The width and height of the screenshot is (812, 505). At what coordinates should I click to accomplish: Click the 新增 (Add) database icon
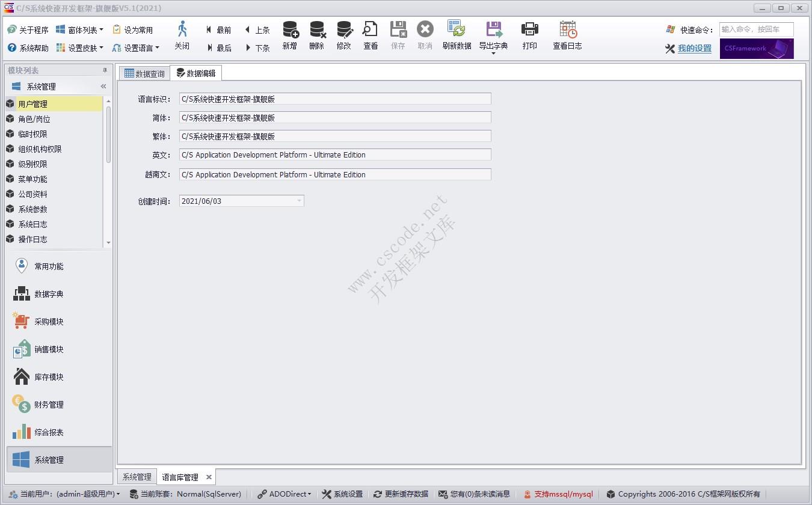tap(290, 30)
